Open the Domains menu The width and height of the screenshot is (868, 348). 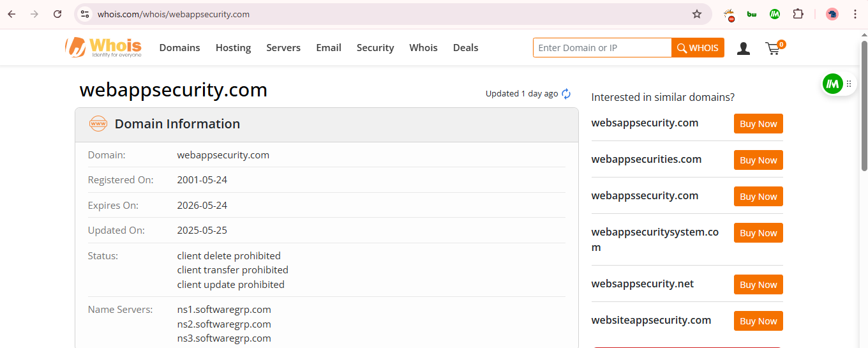tap(180, 48)
